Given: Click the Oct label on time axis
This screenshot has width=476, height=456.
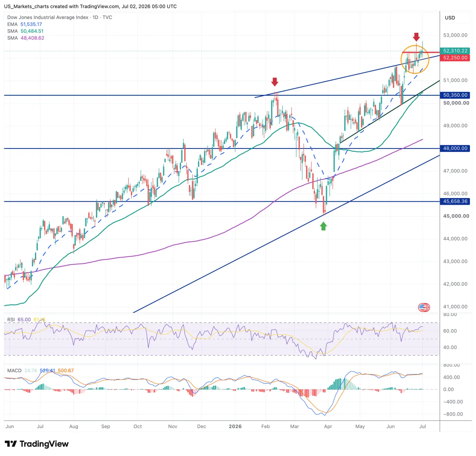Looking at the screenshot, I should coord(138,427).
